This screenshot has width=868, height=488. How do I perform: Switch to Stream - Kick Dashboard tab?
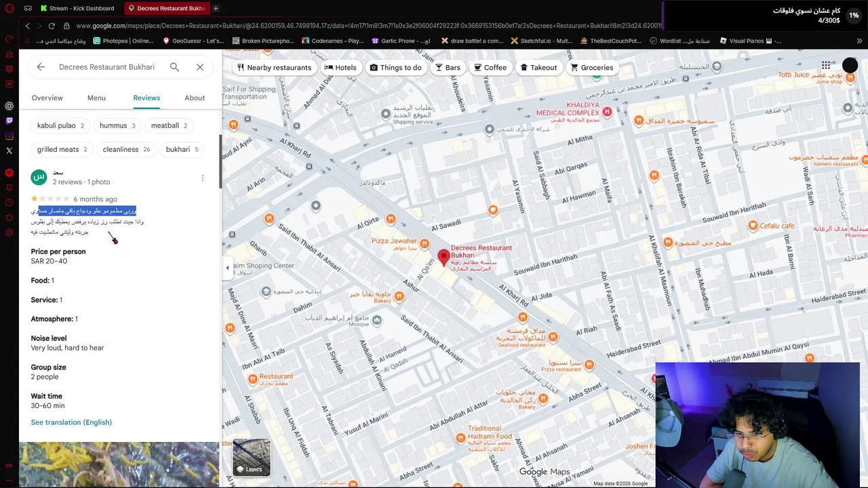coord(77,8)
